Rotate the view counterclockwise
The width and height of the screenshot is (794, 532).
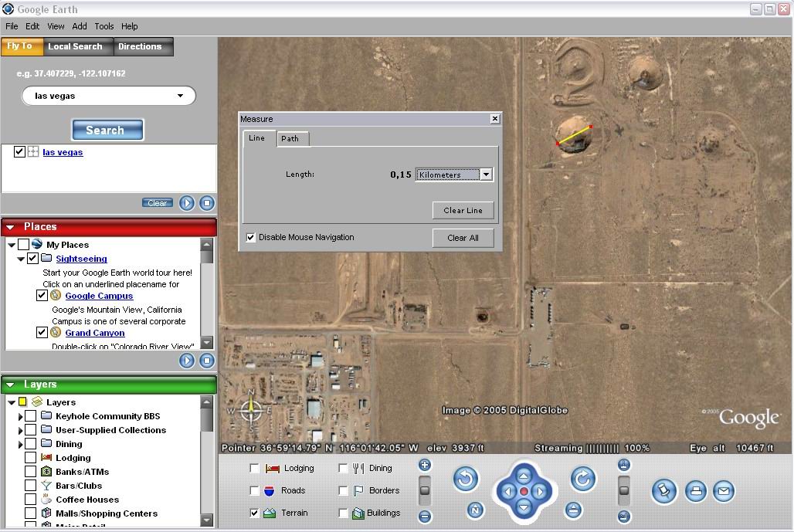click(x=466, y=479)
